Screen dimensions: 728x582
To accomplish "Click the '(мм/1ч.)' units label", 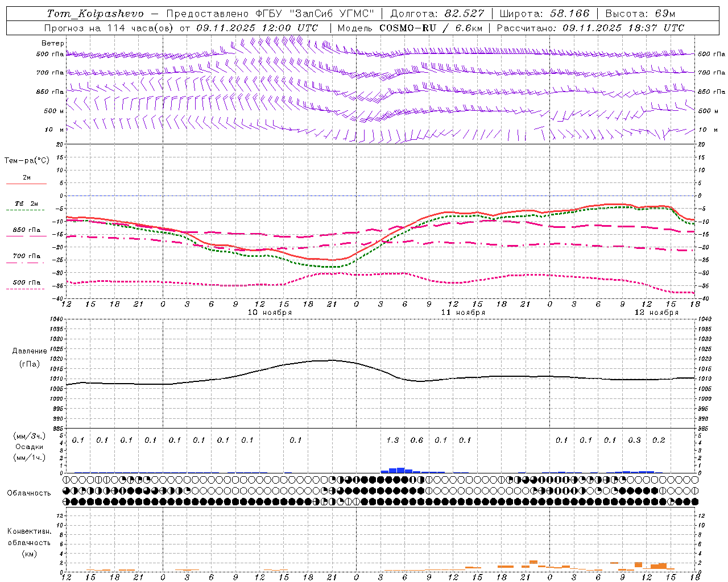I will (30, 458).
